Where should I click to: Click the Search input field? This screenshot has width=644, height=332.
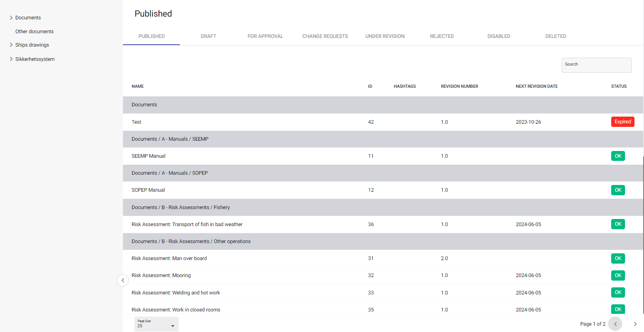[x=597, y=65]
